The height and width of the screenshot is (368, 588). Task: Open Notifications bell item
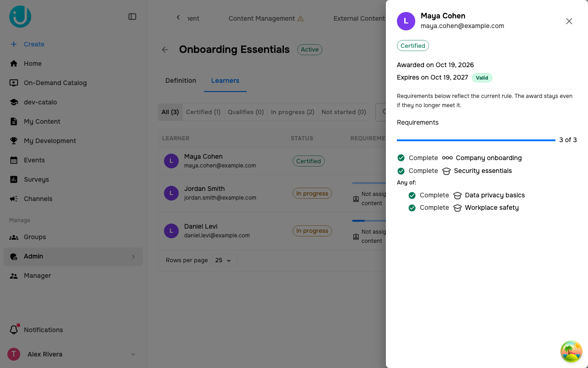click(x=73, y=330)
